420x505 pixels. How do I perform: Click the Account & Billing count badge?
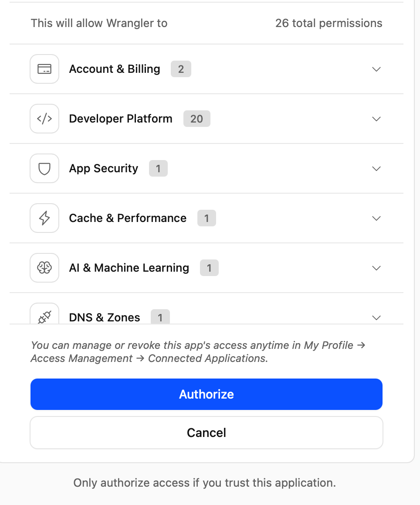[x=181, y=69]
